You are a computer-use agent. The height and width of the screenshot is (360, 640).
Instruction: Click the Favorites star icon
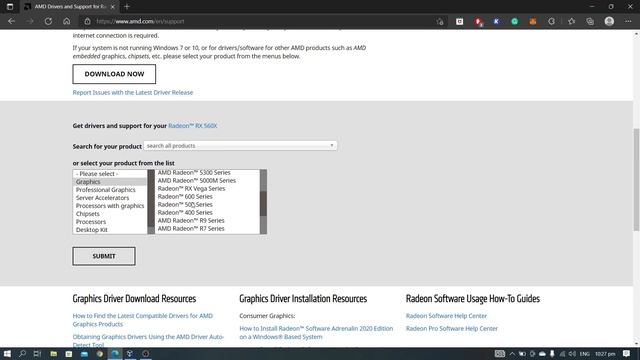[x=571, y=21]
